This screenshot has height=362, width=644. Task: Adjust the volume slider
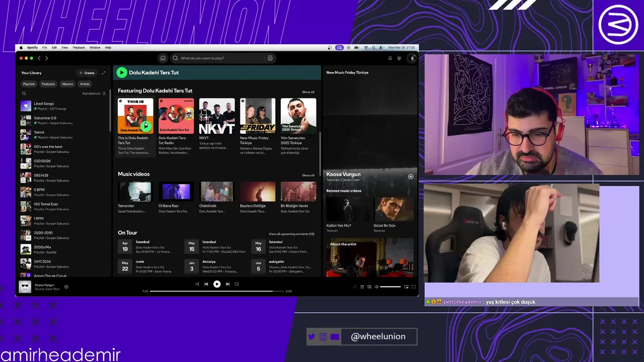(x=390, y=287)
